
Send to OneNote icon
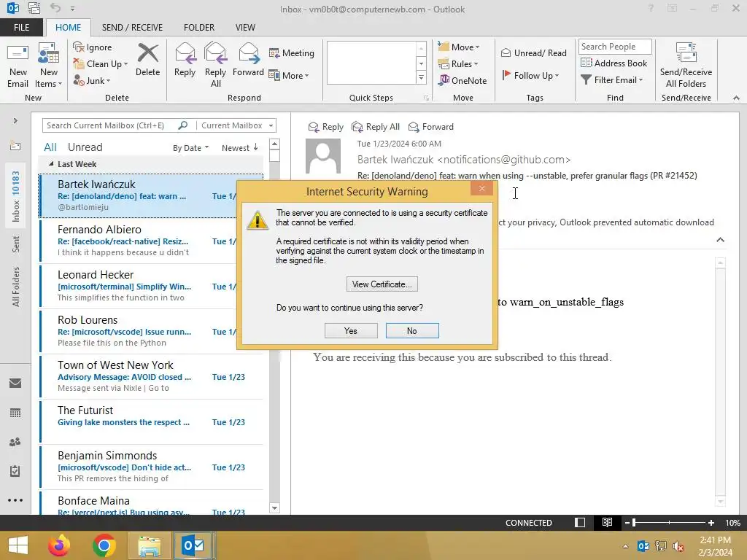pyautogui.click(x=444, y=80)
